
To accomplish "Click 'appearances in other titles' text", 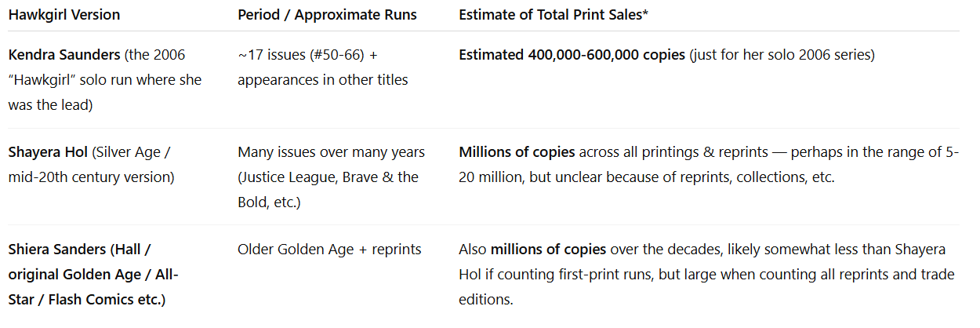I will (x=323, y=79).
